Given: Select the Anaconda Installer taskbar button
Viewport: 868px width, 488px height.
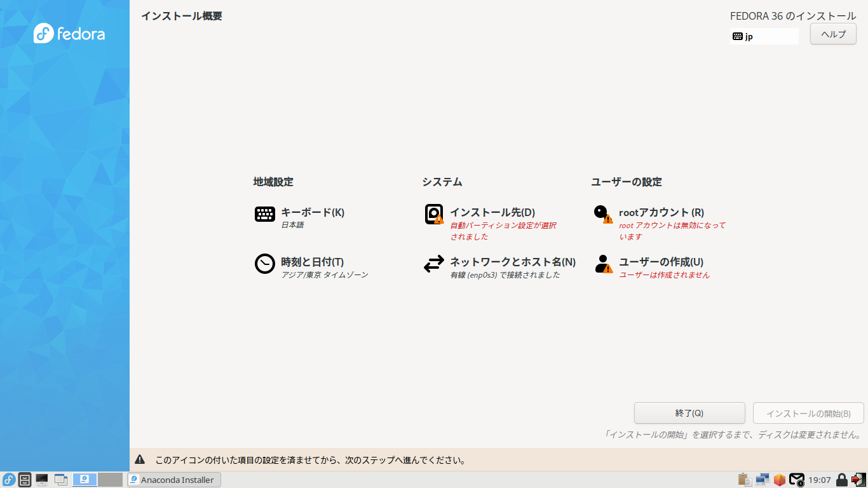Looking at the screenshot, I should (x=174, y=480).
